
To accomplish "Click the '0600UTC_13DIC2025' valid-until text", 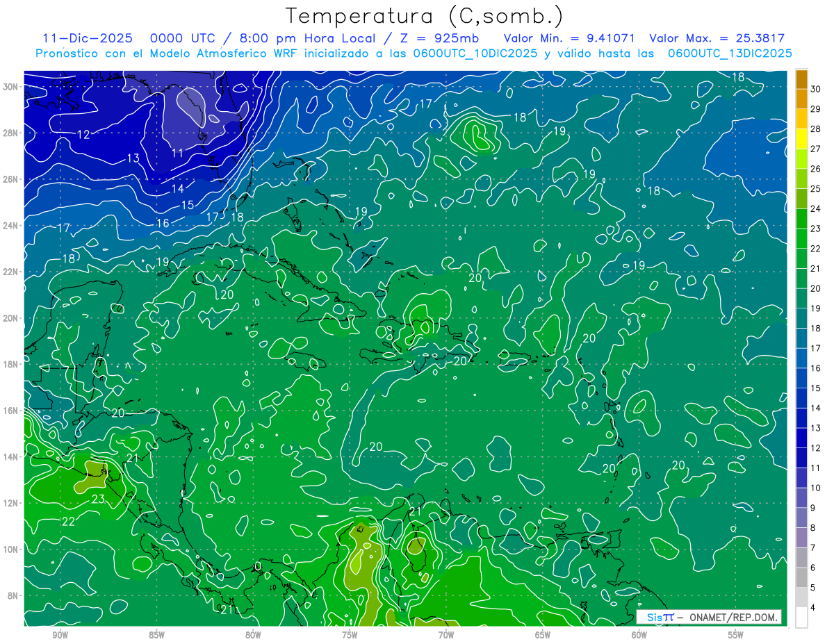I will tap(730, 53).
